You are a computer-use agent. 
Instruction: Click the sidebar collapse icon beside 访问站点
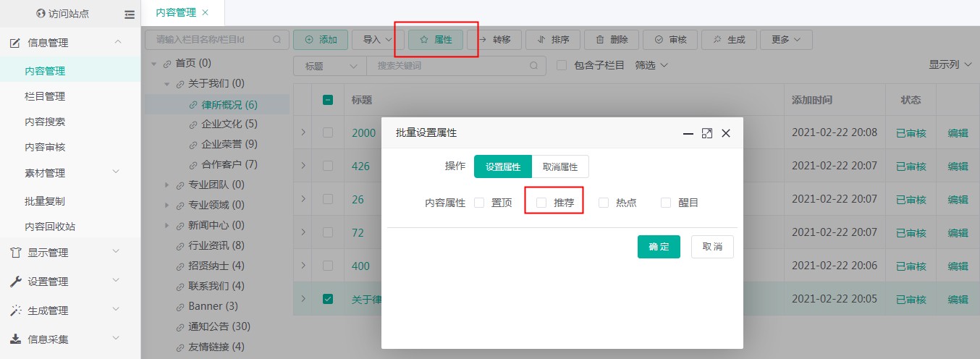(x=129, y=14)
